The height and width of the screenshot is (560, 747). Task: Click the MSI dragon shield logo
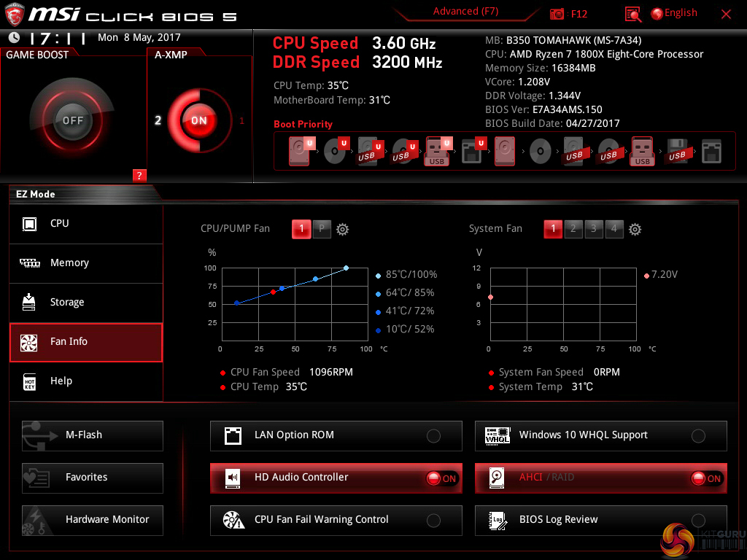click(15, 14)
